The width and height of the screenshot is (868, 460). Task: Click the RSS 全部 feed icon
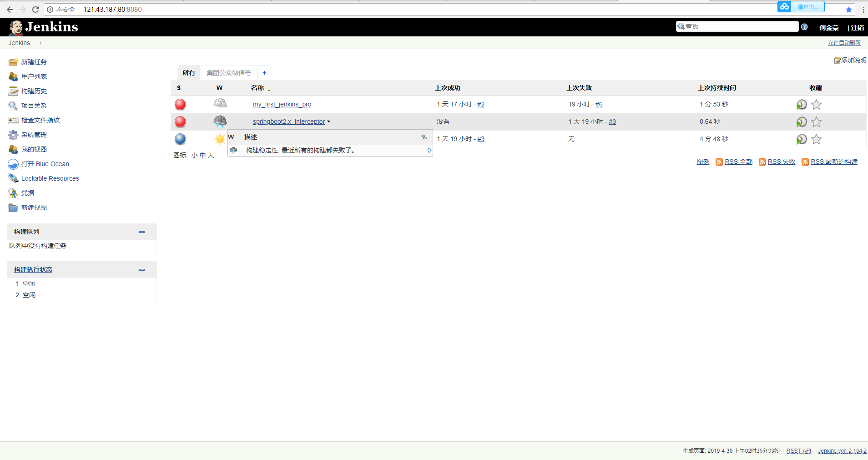click(719, 162)
